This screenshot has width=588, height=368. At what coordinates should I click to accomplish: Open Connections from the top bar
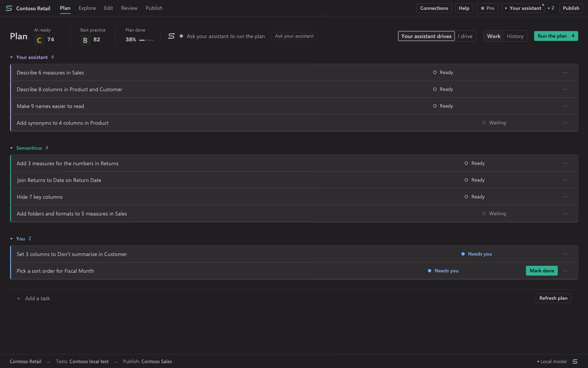click(434, 8)
